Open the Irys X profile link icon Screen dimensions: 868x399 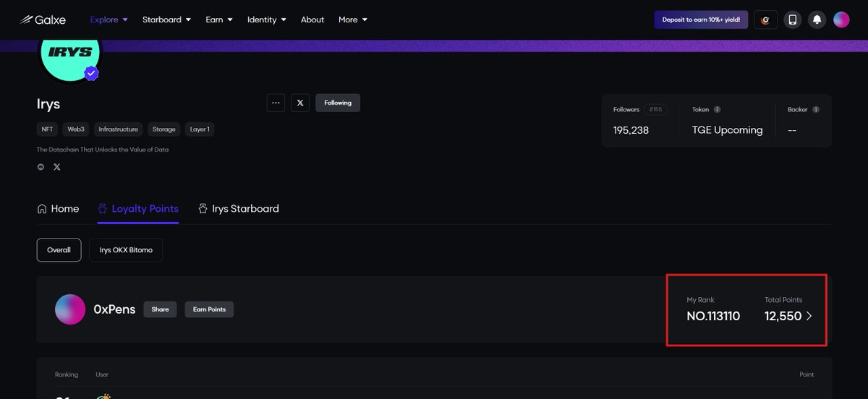click(x=57, y=167)
